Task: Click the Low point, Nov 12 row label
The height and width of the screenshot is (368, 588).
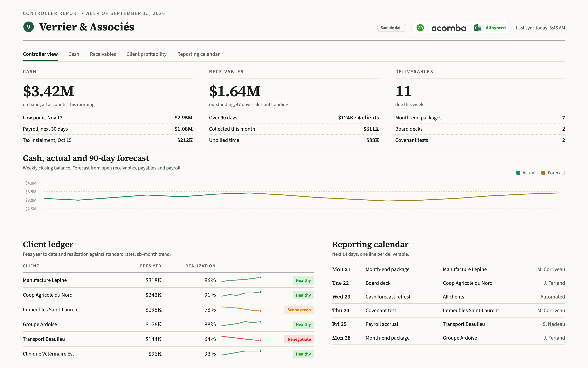Action: [42, 118]
